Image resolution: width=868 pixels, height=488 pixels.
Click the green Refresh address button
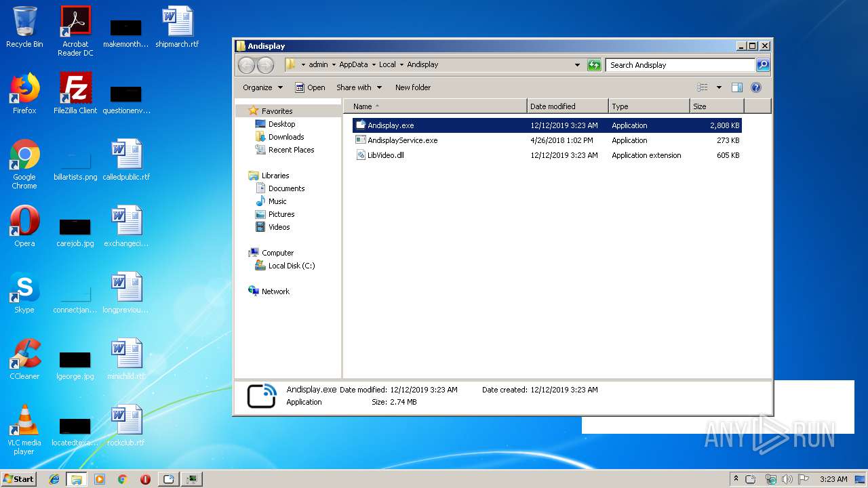594,65
